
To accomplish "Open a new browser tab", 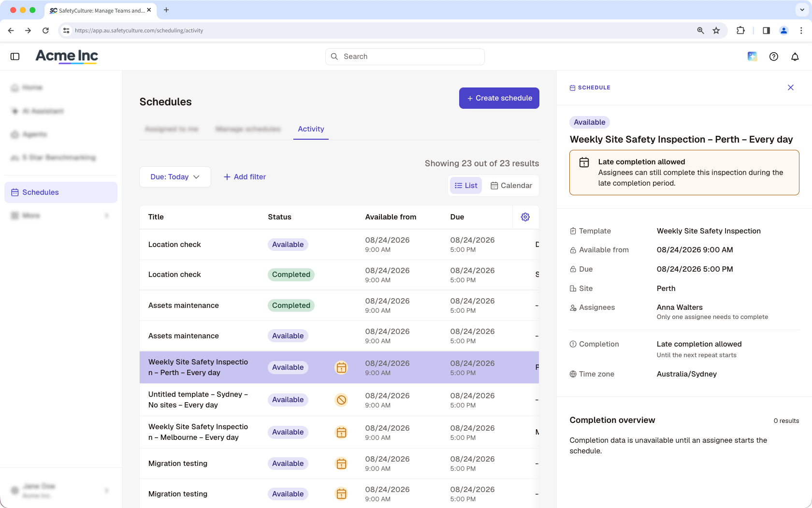I will tap(166, 10).
